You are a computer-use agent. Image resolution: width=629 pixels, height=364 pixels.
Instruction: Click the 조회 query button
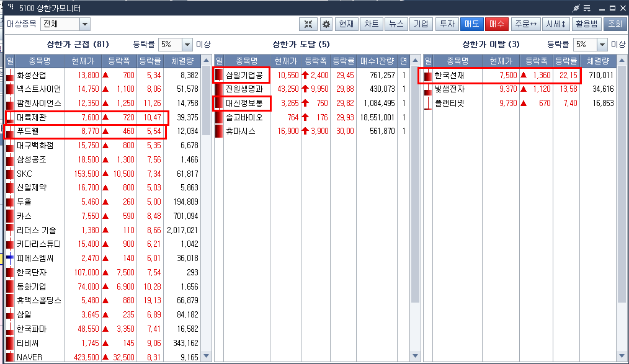click(615, 24)
